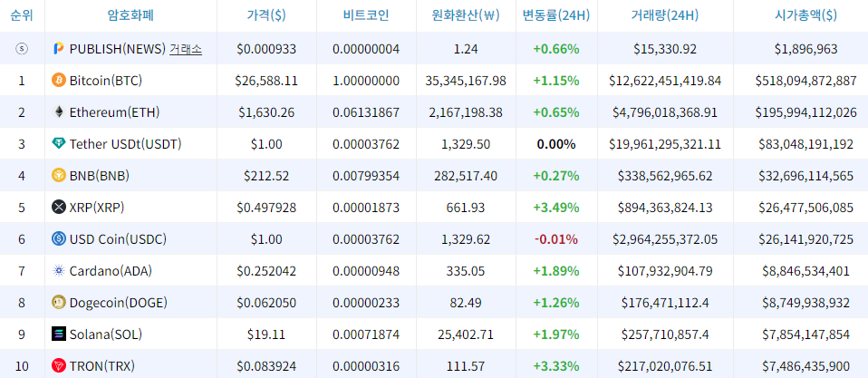868x378 pixels.
Task: Click the Cardano dotted logo icon
Action: tap(58, 271)
